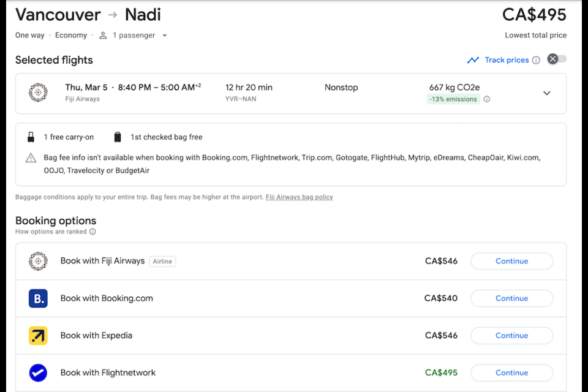Image resolution: width=588 pixels, height=392 pixels.
Task: Expand the selected Fiji Airways flight details
Action: click(547, 93)
